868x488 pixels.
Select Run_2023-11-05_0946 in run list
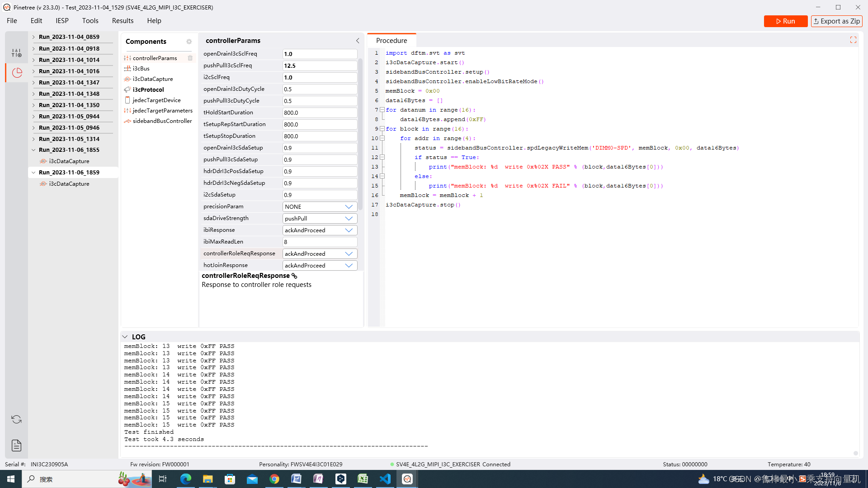[69, 127]
